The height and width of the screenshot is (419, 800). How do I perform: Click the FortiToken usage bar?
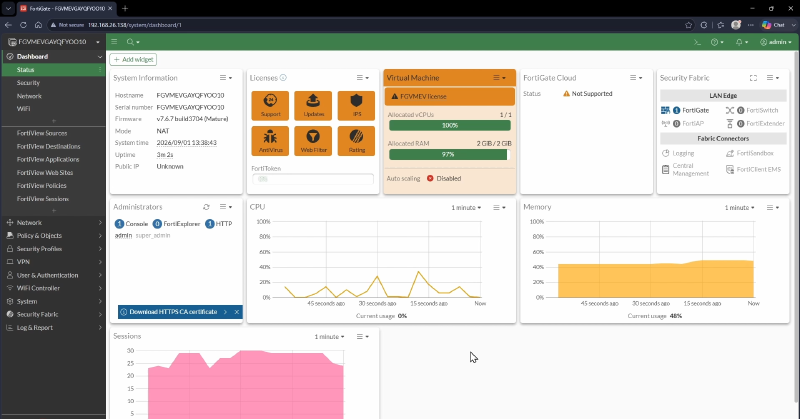313,179
